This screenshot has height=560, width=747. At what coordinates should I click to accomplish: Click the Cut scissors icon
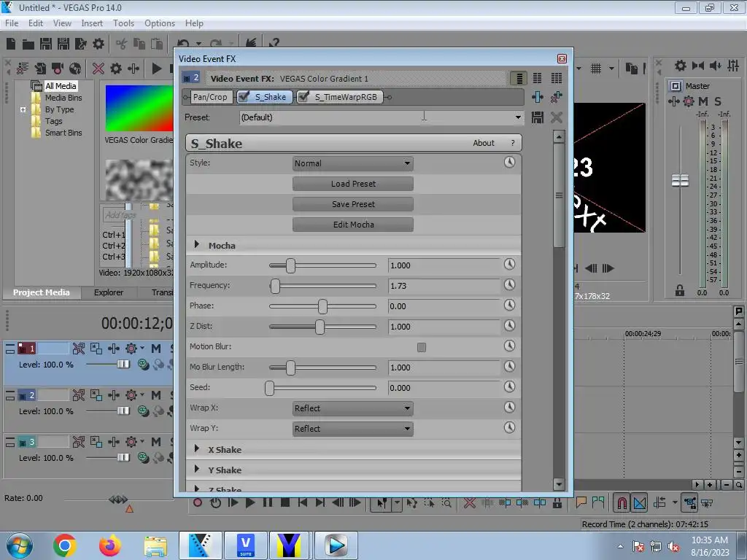point(122,44)
